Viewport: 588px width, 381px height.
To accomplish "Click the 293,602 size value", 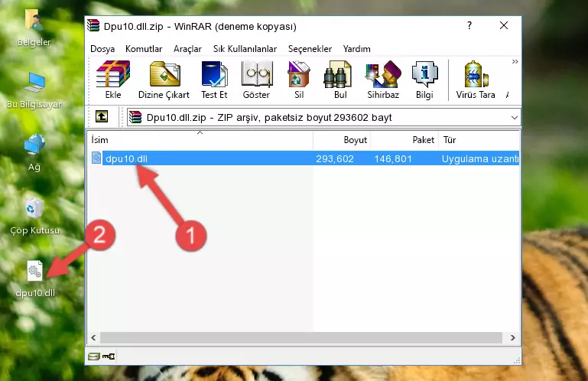I will coord(334,159).
